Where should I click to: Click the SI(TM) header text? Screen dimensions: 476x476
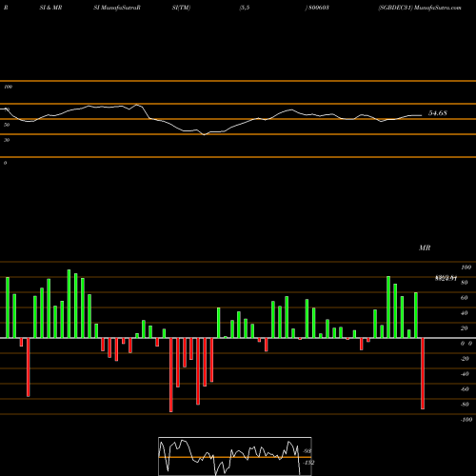(x=181, y=8)
